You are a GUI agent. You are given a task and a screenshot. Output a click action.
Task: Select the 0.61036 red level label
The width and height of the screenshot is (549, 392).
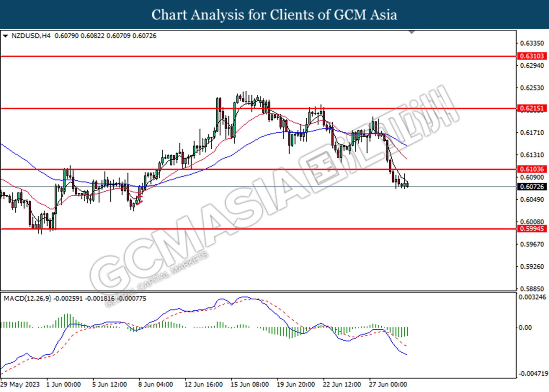click(x=532, y=169)
